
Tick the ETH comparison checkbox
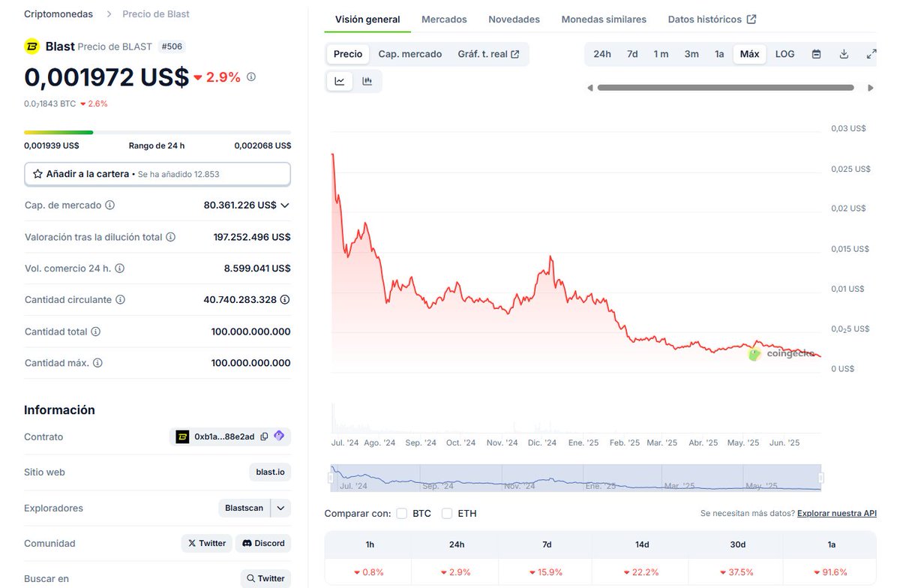pyautogui.click(x=447, y=514)
